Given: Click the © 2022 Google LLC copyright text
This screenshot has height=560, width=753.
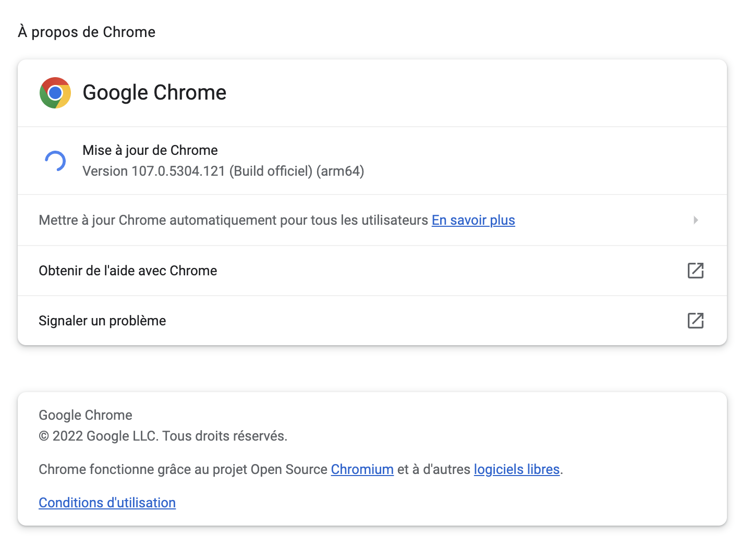Looking at the screenshot, I should pyautogui.click(x=163, y=436).
